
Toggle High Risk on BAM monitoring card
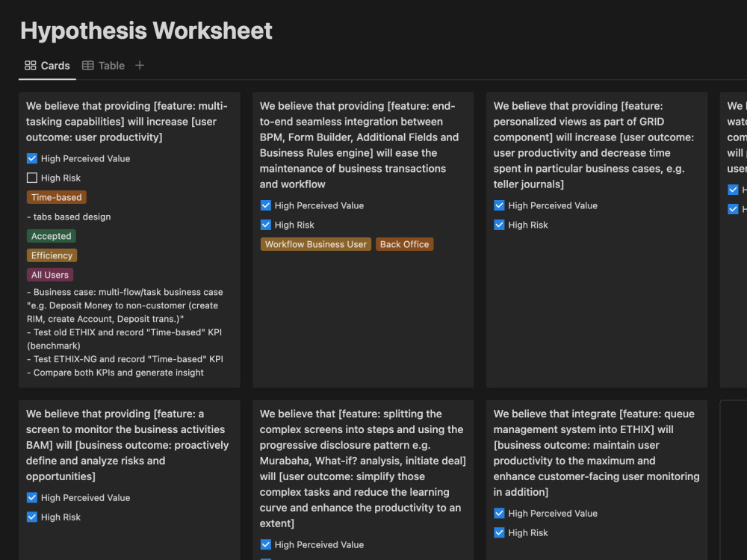[32, 517]
